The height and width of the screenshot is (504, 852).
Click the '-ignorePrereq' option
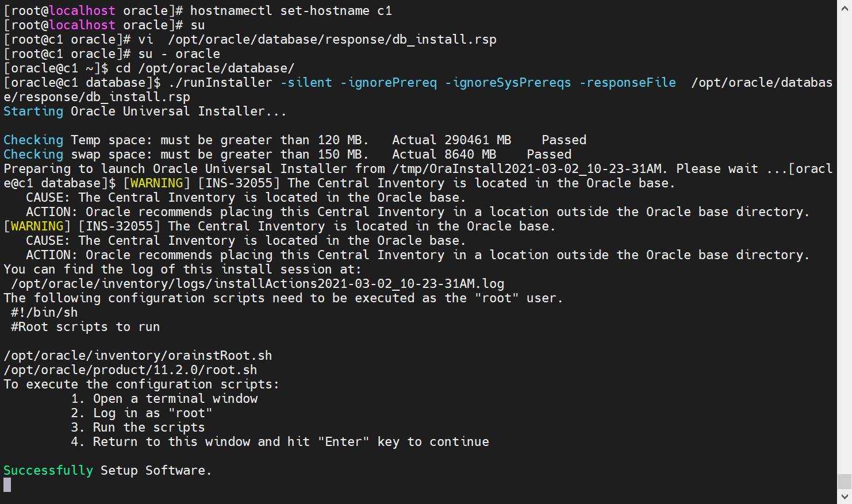(389, 83)
